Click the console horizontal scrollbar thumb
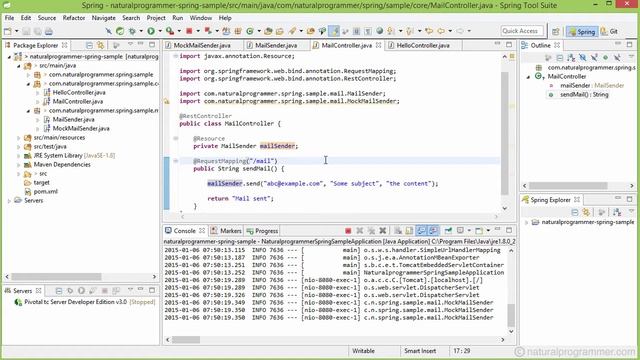 [186, 340]
